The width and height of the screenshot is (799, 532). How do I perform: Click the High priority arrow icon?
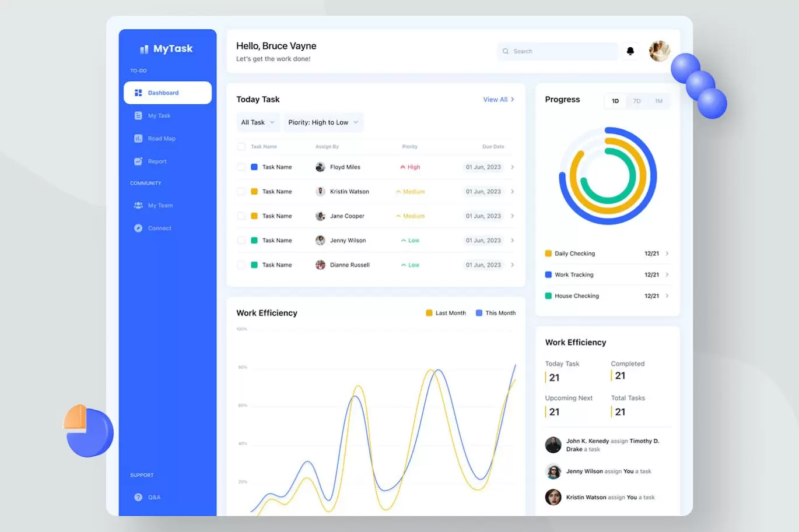pos(402,167)
